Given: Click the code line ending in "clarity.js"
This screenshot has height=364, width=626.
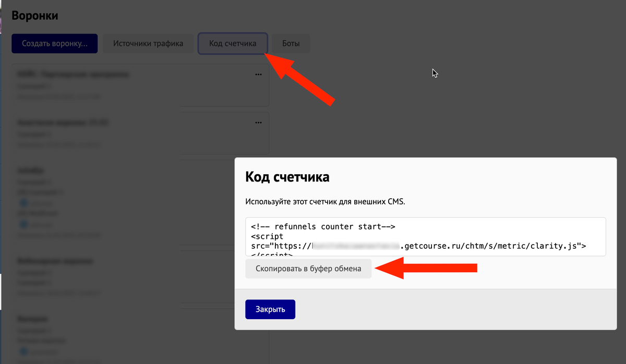Looking at the screenshot, I should [x=418, y=246].
